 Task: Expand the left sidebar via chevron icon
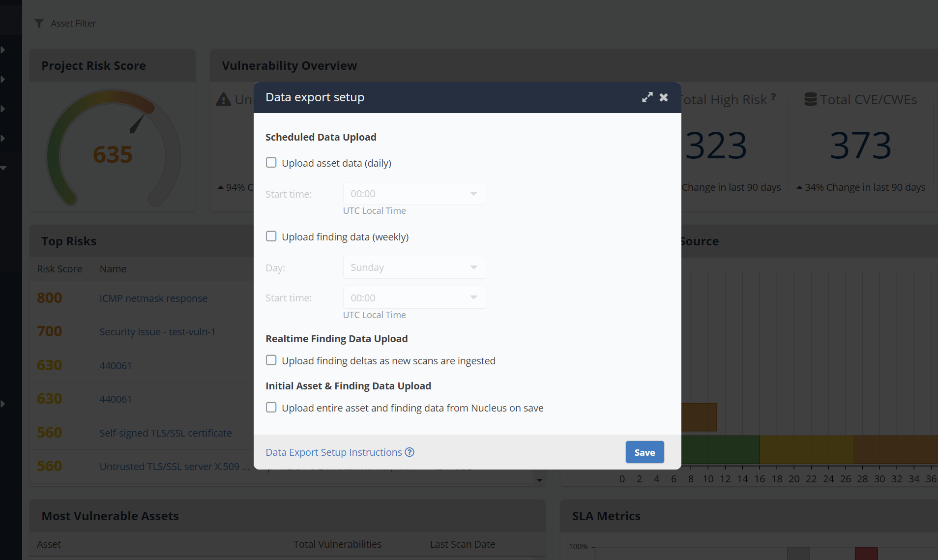pyautogui.click(x=4, y=49)
